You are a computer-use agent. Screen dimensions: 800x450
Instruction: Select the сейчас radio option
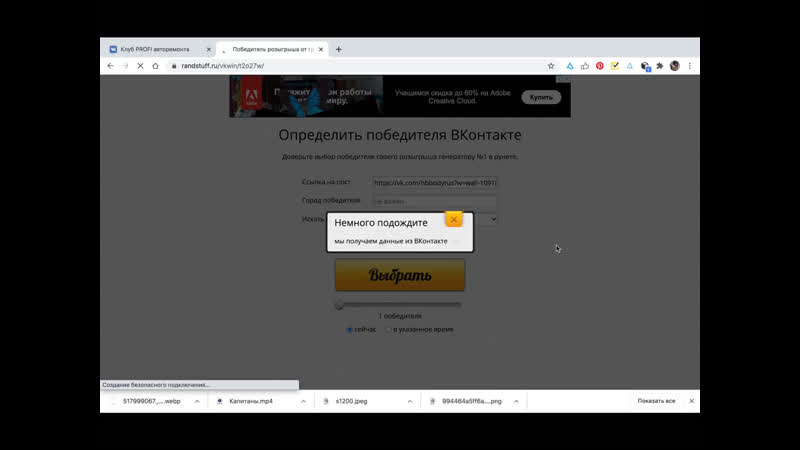[x=349, y=330]
